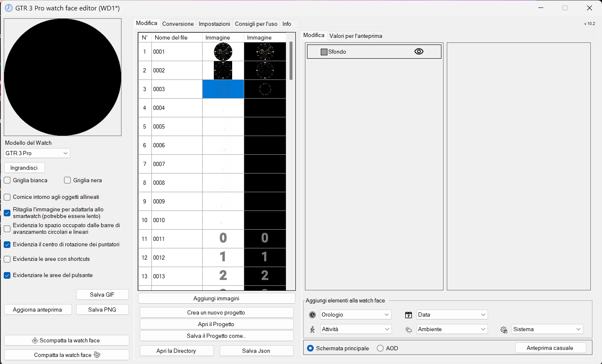The height and width of the screenshot is (364, 602).
Task: Open the Valori per l'anteprima tab
Action: tap(356, 36)
